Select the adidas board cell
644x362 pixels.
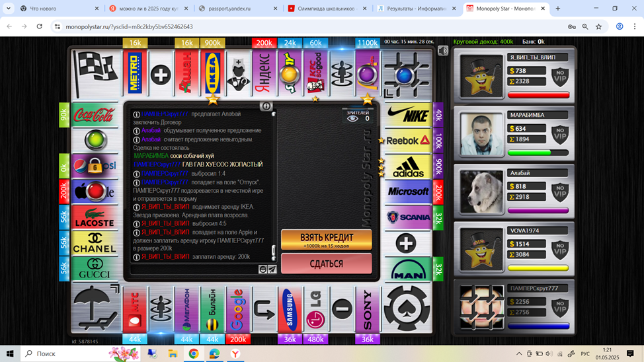[x=408, y=166]
